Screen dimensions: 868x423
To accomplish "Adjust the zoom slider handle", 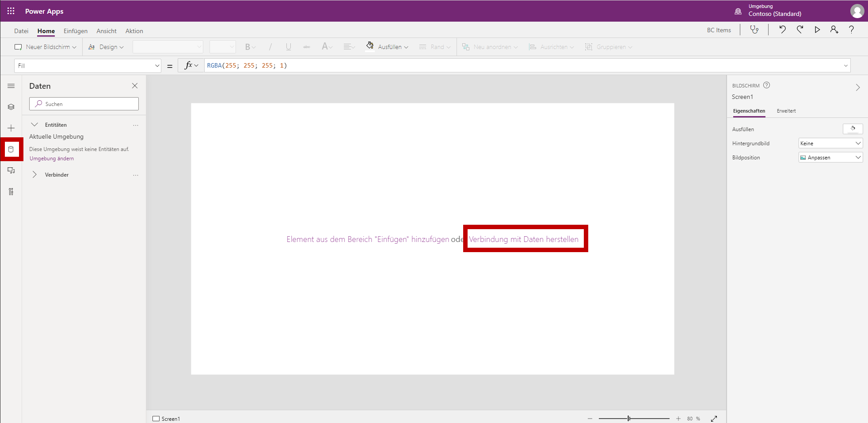I will (629, 419).
